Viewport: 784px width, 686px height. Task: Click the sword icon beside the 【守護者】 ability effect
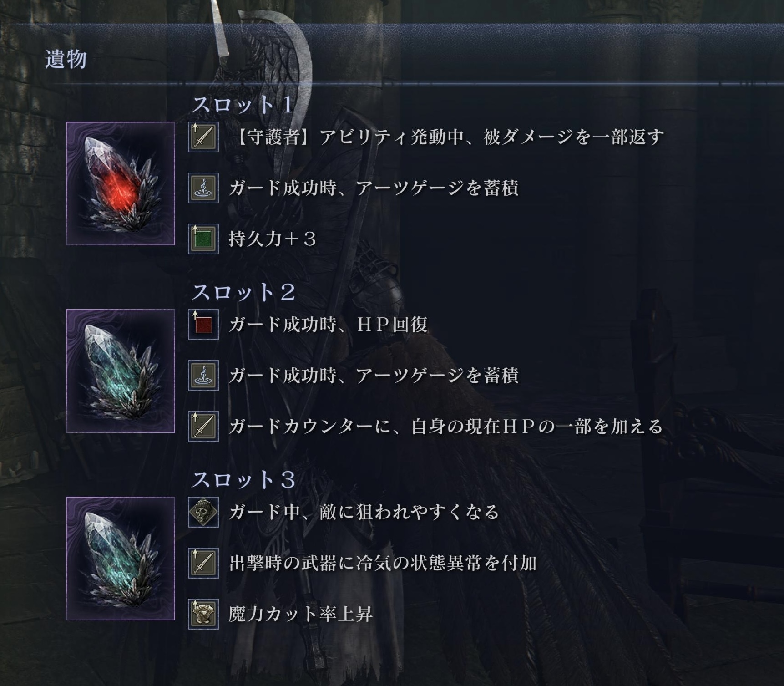tap(203, 137)
